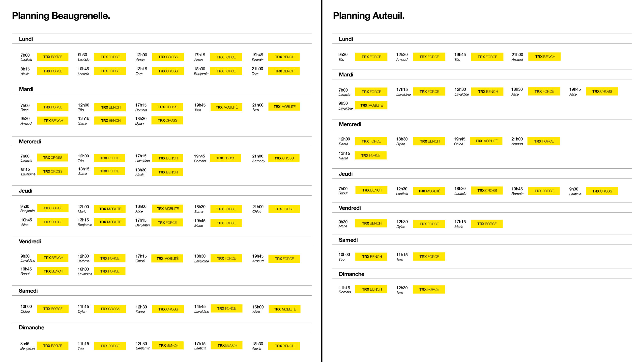Select Beaugrenelle Samedi 16h00 TRX MOBILITÉ with Alice
Screen dimensions: 644x362
click(285, 309)
